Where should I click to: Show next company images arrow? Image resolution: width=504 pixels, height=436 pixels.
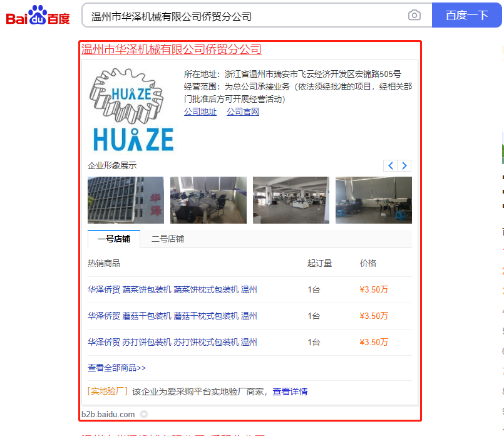click(x=404, y=165)
